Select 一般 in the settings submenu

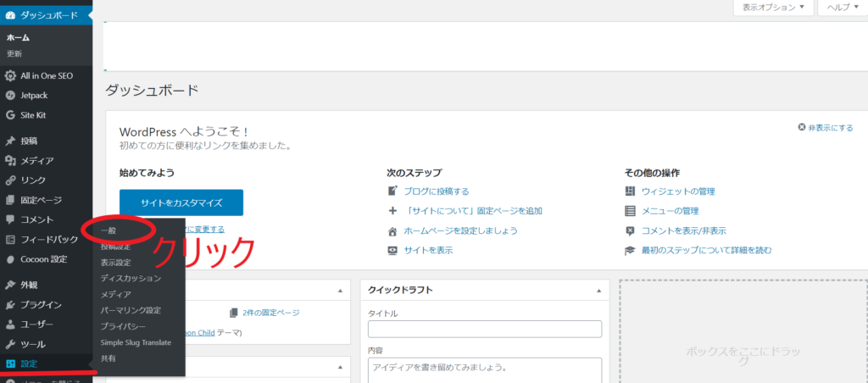pos(108,230)
